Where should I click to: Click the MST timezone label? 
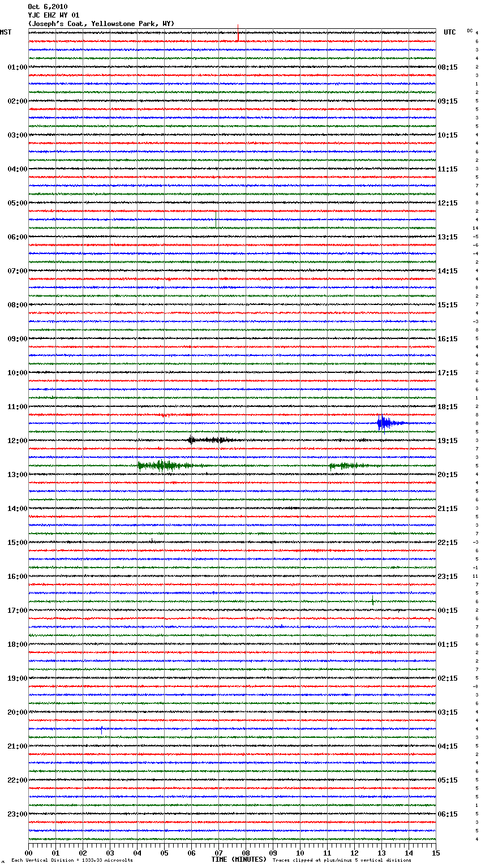(x=6, y=32)
